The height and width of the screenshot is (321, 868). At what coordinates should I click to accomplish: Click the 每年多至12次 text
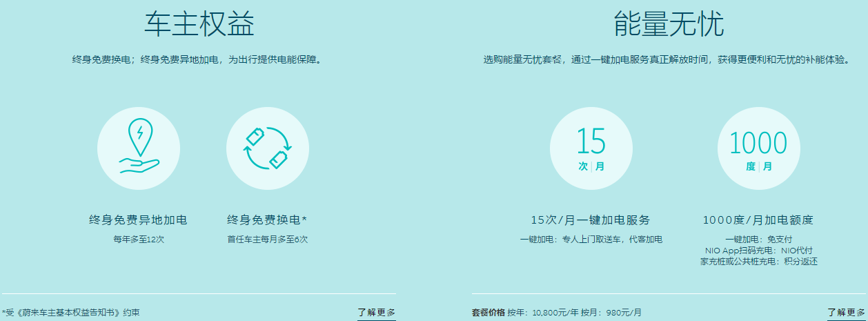(139, 240)
